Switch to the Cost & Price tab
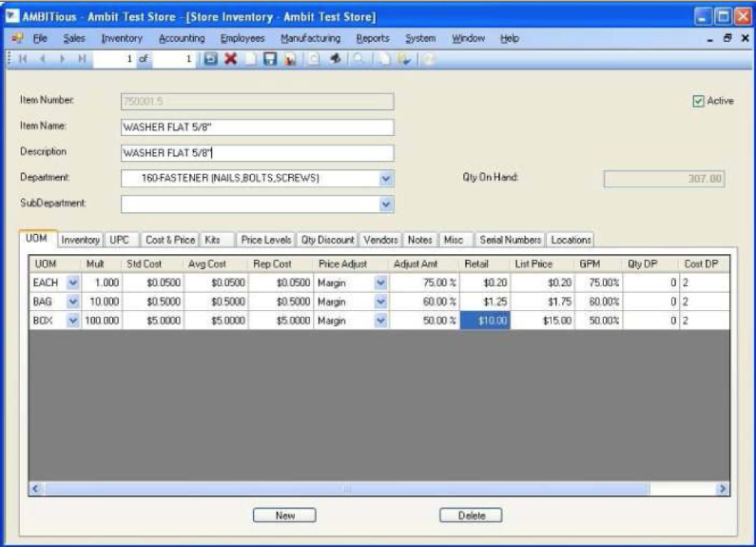The width and height of the screenshot is (756, 547). point(169,240)
